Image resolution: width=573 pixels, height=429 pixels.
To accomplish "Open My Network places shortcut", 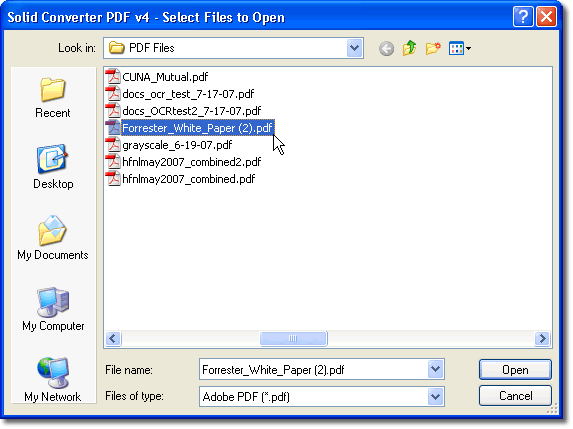I will pos(53,379).
